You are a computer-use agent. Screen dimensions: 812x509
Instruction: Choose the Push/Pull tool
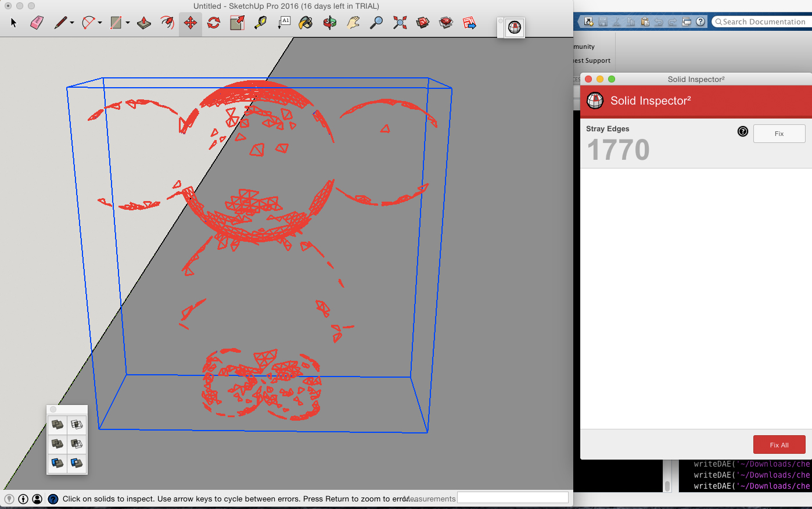pyautogui.click(x=143, y=23)
